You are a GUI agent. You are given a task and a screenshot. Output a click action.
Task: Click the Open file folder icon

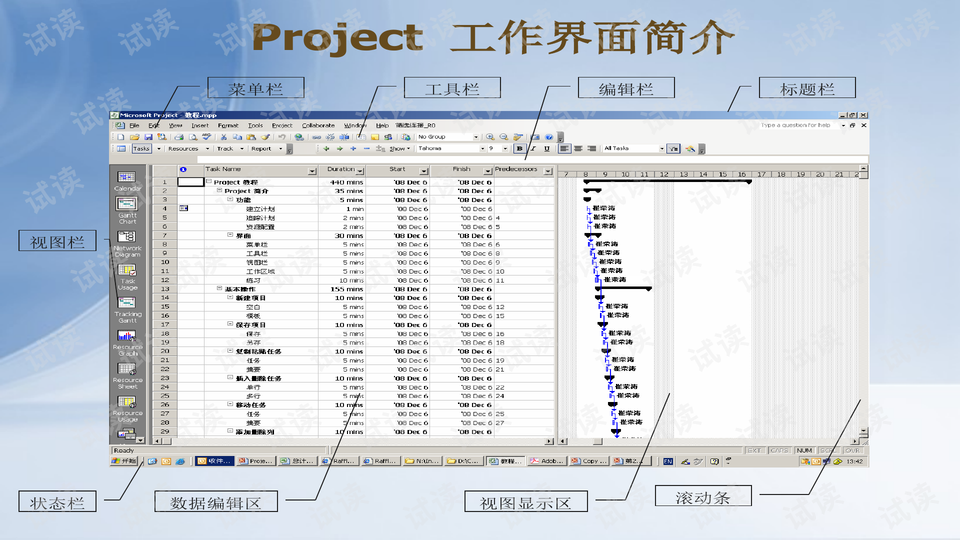135,137
